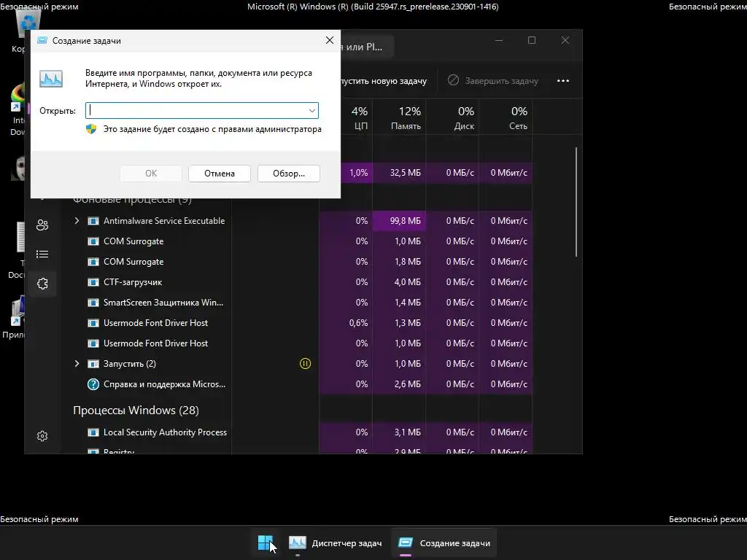Click the End task prohibition icon

pyautogui.click(x=453, y=80)
